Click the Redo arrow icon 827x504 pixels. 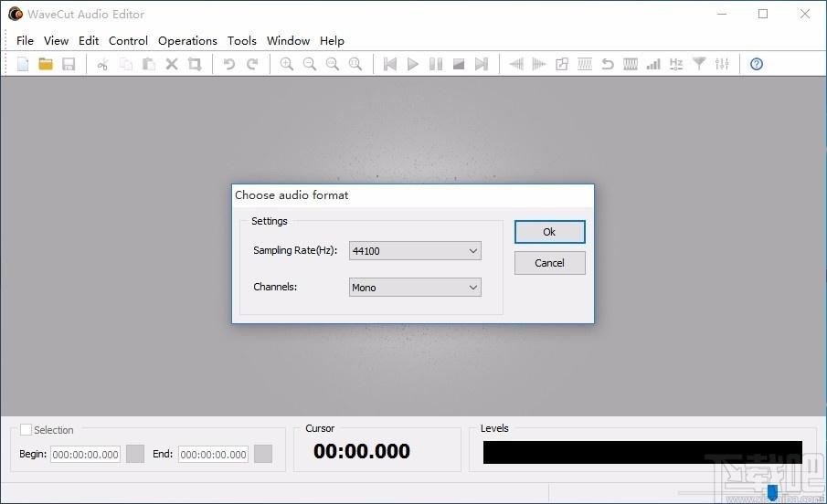252,64
